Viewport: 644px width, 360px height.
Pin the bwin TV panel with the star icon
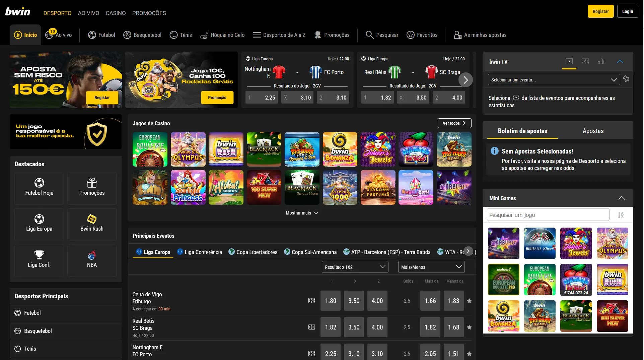pos(626,79)
